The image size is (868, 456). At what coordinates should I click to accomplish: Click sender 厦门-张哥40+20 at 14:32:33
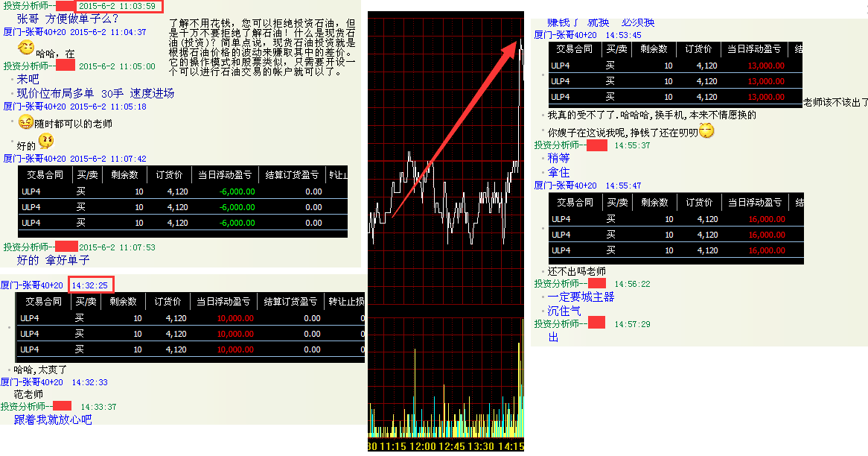31,382
